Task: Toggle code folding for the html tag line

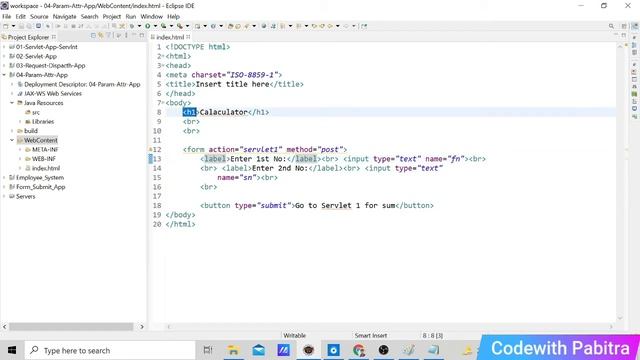Action: [x=163, y=56]
